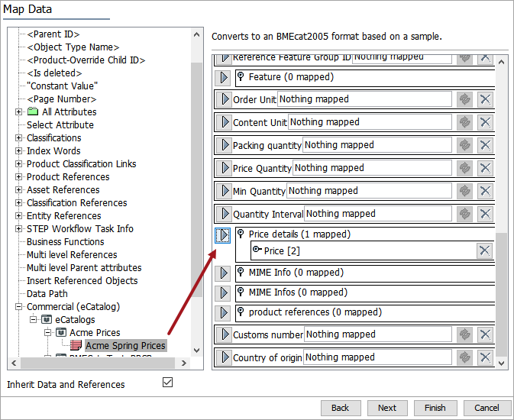The height and width of the screenshot is (420, 514).
Task: Click the transform icon in the Order Unit row
Action: click(x=464, y=99)
